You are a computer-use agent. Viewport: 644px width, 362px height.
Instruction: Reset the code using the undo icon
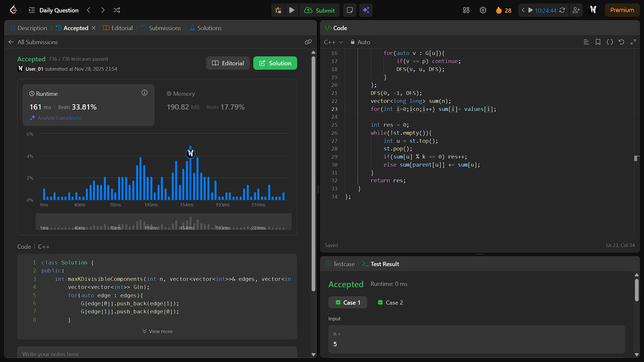pos(621,42)
